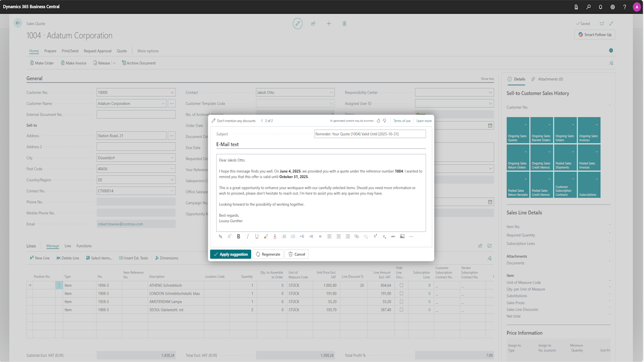Align email text right
The width and height of the screenshot is (644, 362).
click(x=348, y=236)
